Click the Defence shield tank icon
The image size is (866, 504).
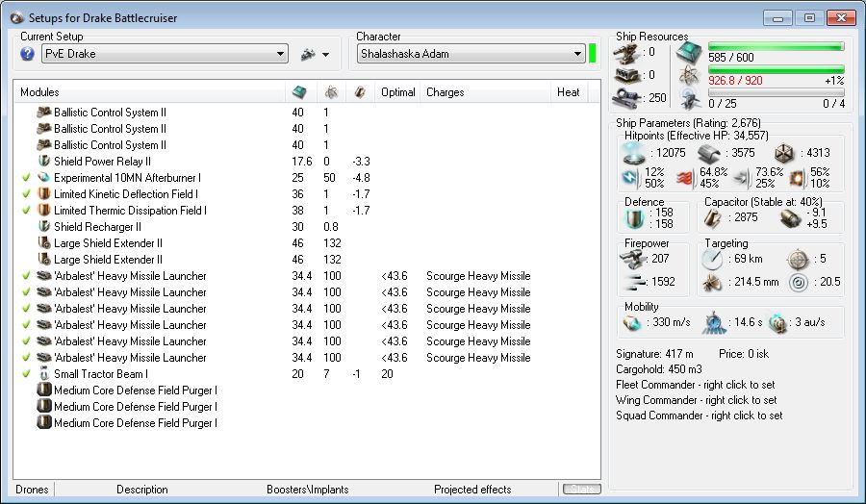[x=635, y=218]
